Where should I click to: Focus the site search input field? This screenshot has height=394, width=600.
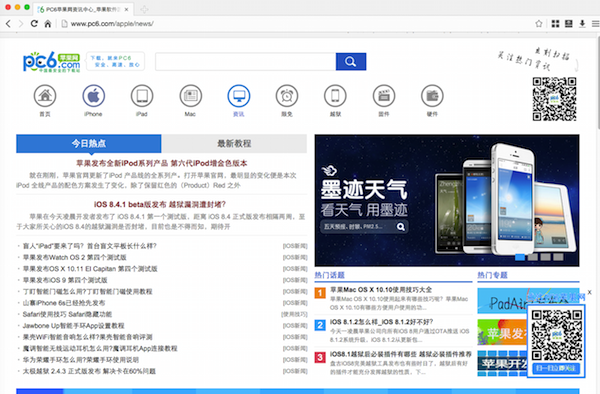click(245, 62)
